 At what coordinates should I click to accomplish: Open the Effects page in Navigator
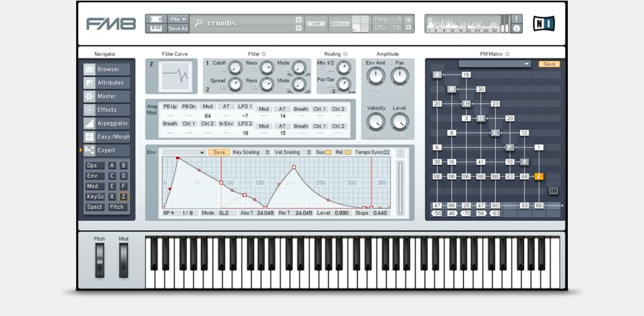coord(107,109)
